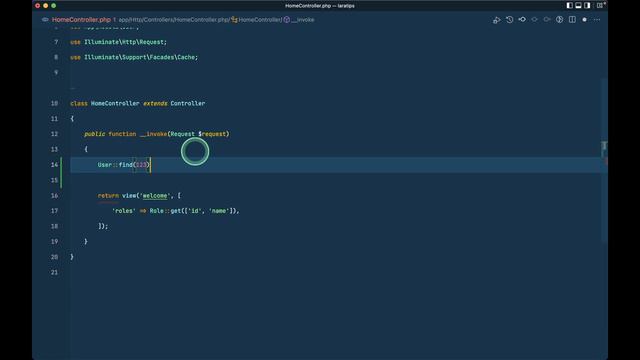Screen dimensions: 640x360
Task: Click the Run or Debug icon
Action: point(496,20)
